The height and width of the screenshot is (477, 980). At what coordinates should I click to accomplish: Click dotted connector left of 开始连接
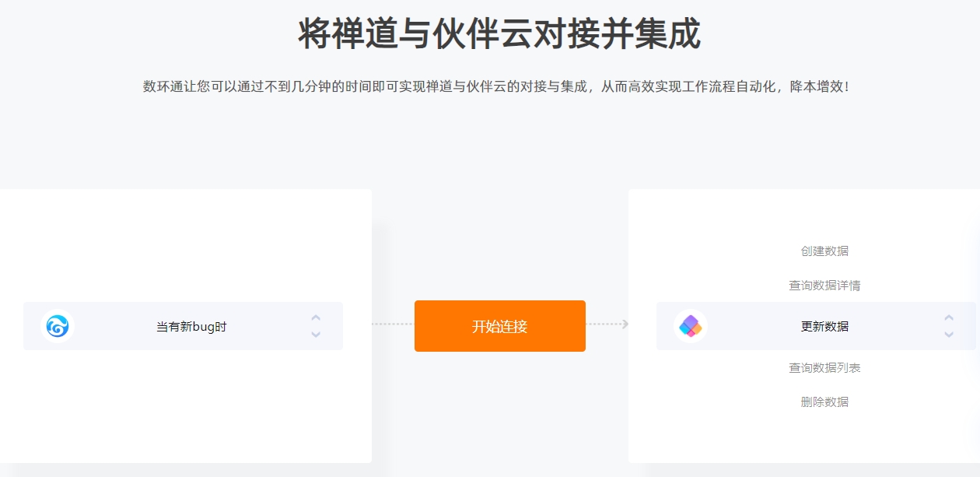393,324
